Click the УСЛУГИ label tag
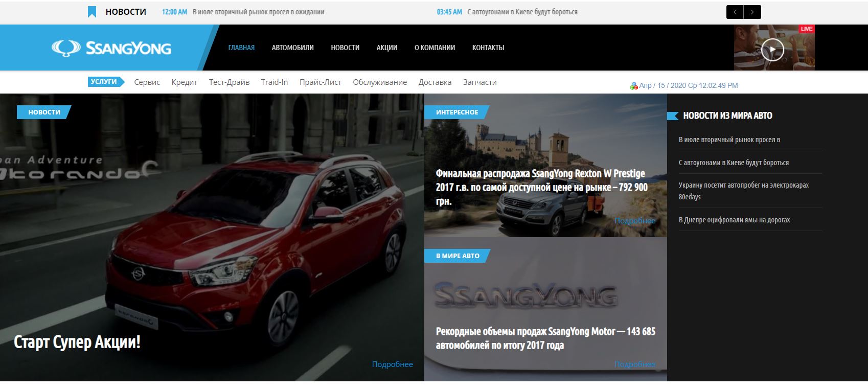868x390 pixels. [x=106, y=82]
